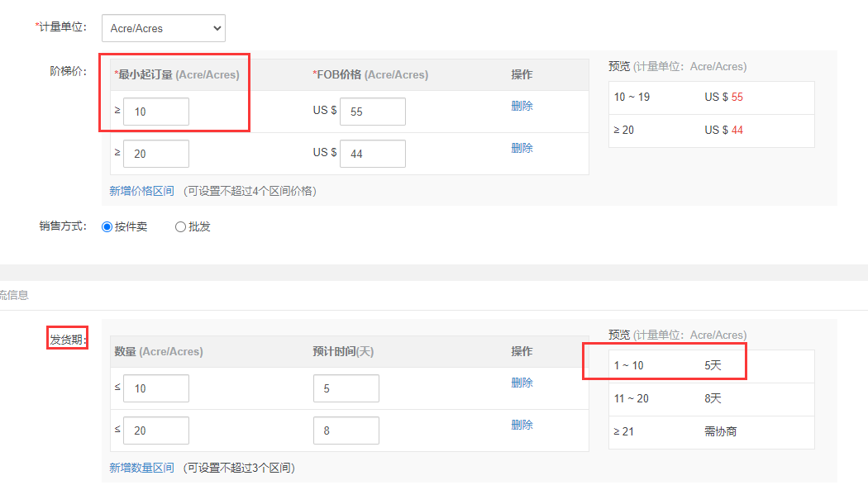Focus the minimum order quantity field showing 10
Screen dimensions: 868x490
pyautogui.click(x=155, y=112)
